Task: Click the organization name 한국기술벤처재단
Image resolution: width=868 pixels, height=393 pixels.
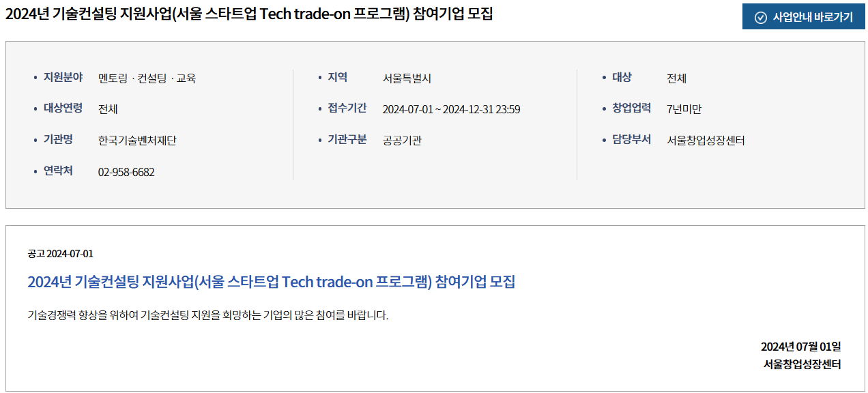Action: pyautogui.click(x=137, y=141)
